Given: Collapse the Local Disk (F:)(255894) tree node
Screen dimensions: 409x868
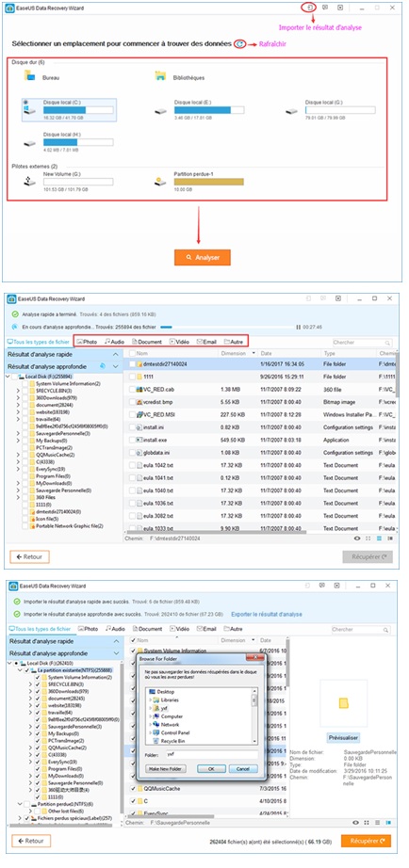Looking at the screenshot, I should tap(8, 377).
